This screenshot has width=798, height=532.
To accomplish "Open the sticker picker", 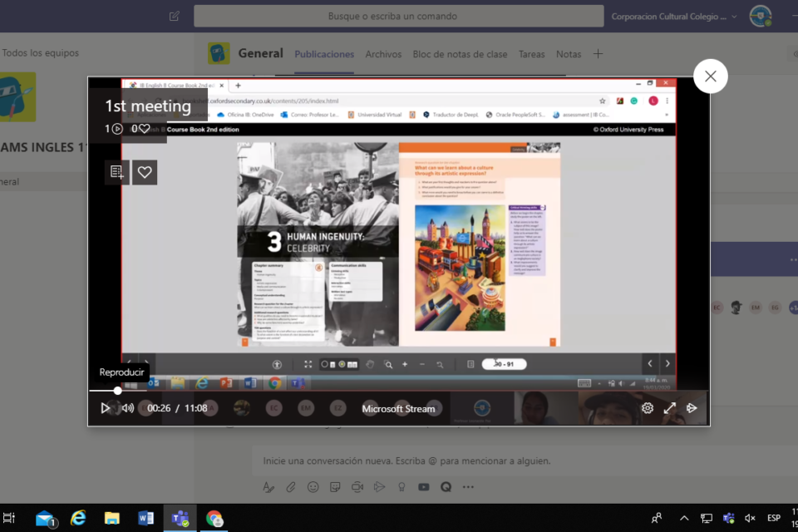I will (335, 487).
